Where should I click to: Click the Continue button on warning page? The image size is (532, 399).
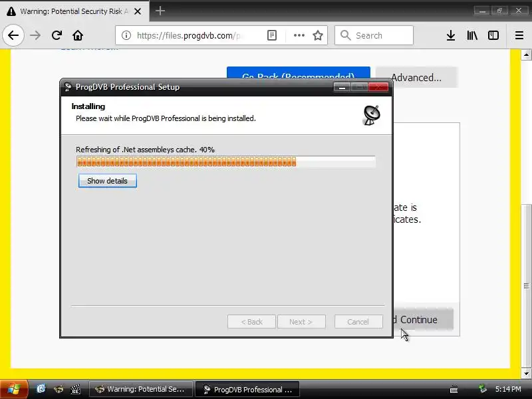423,319
